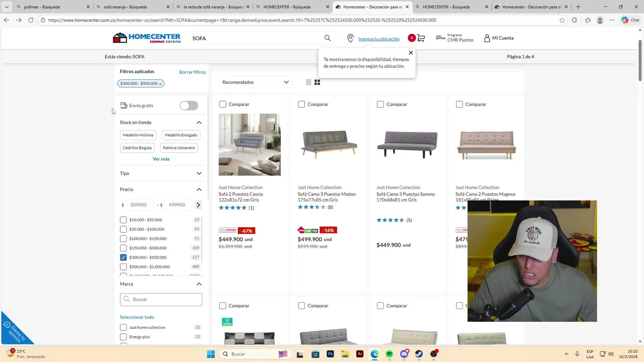Click Borrar filtros link
The height and width of the screenshot is (362, 644).
[193, 72]
